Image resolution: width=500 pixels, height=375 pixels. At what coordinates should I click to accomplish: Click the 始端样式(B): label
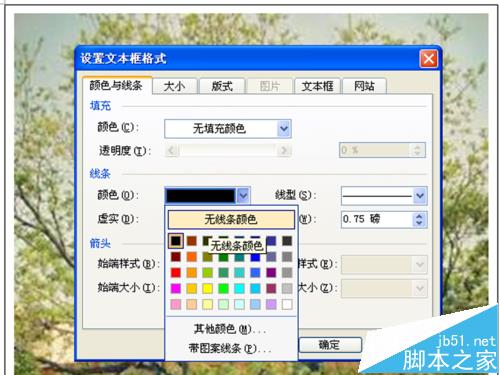click(x=128, y=264)
